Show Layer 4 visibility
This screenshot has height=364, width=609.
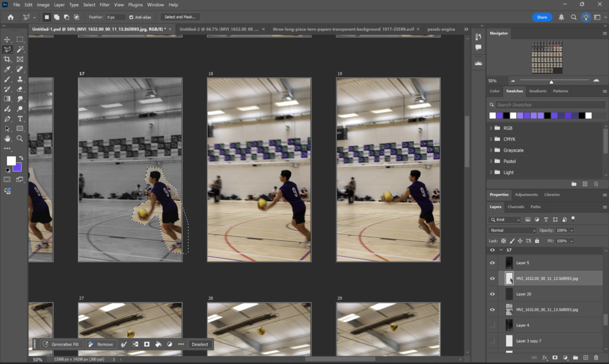[x=492, y=325]
